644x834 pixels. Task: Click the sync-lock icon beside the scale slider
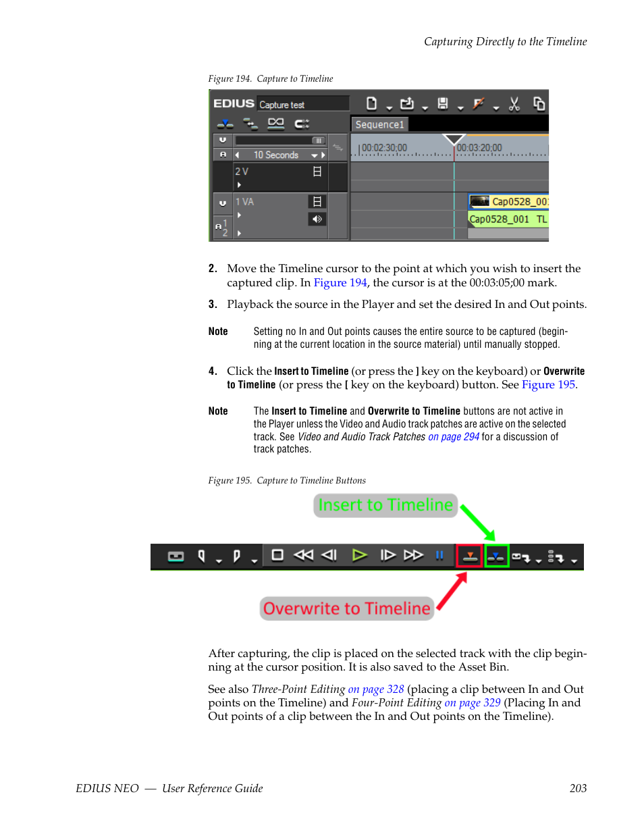pos(338,147)
